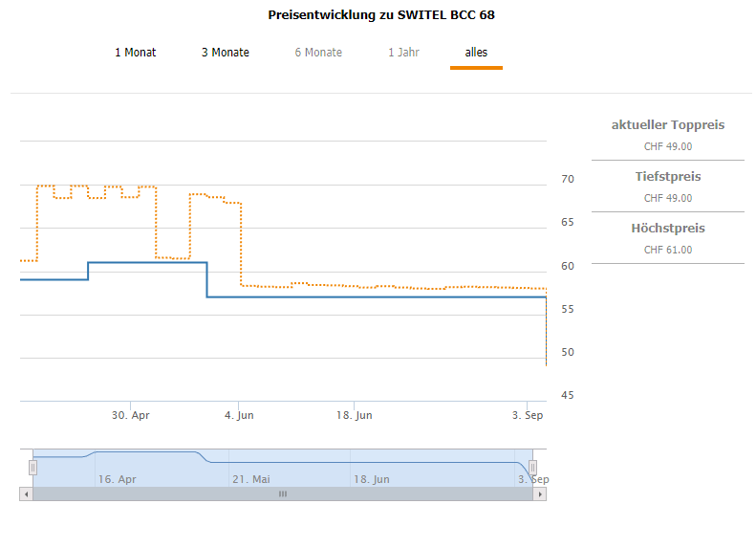Image resolution: width=756 pixels, height=548 pixels.
Task: Click the 'Preisentwicklung zu SWITEL BCC 68' title
Action: (381, 15)
